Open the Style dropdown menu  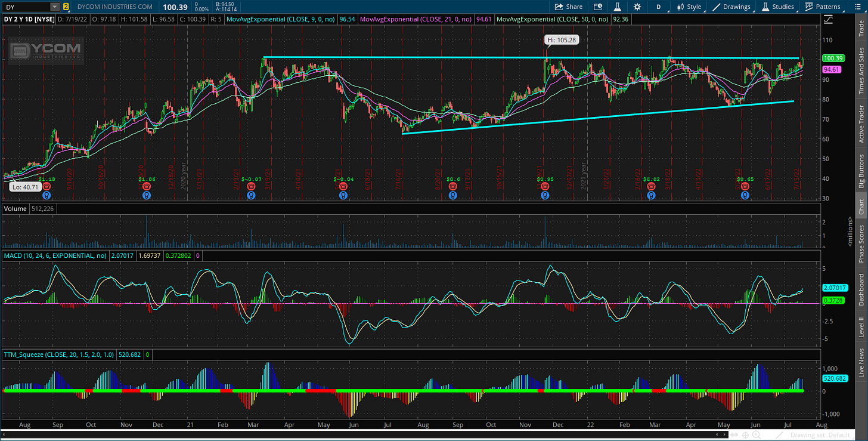tap(689, 7)
